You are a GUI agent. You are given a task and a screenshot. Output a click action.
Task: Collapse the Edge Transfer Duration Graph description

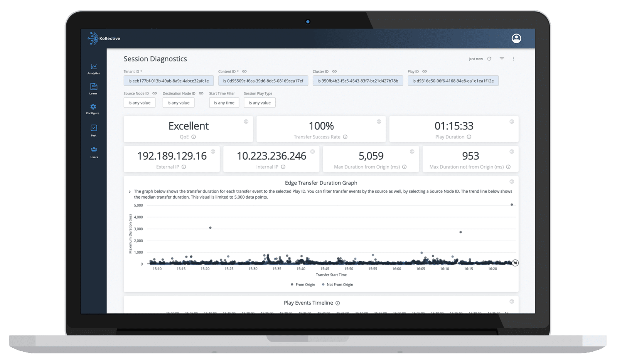pos(130,191)
